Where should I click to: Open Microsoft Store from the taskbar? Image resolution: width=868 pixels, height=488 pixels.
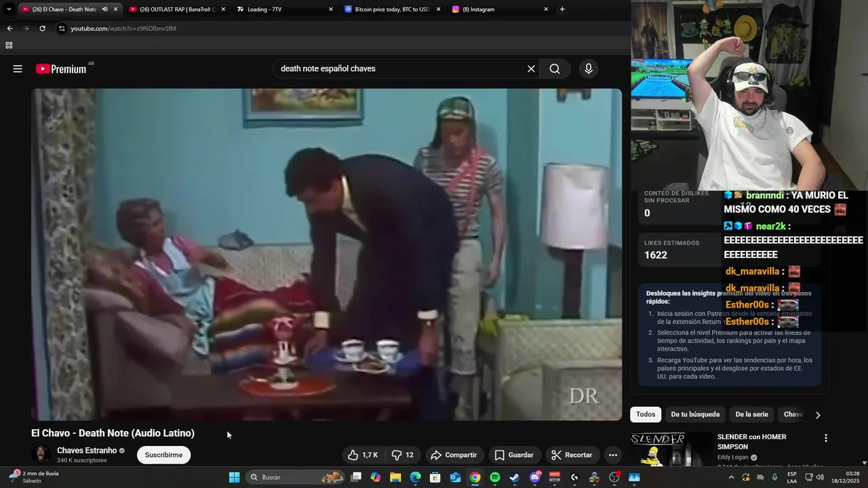(x=435, y=477)
